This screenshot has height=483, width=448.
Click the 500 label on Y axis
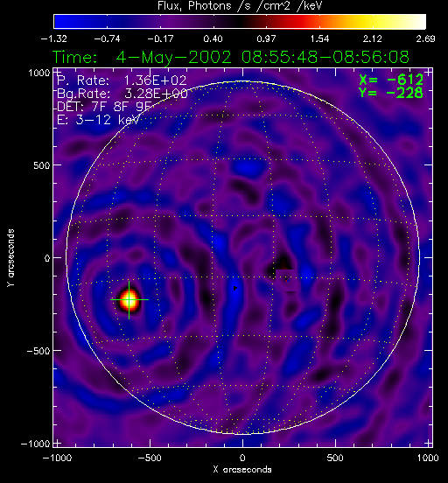click(x=42, y=165)
